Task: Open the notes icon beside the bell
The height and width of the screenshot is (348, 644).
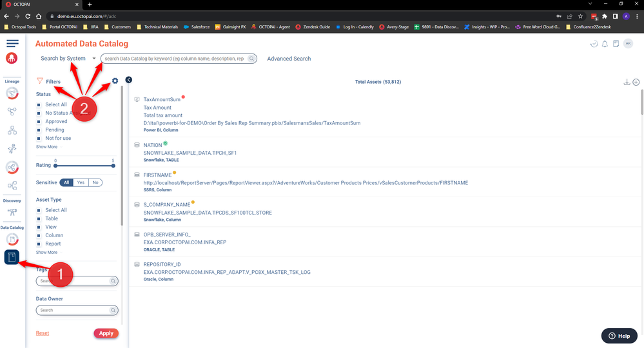Action: (616, 44)
